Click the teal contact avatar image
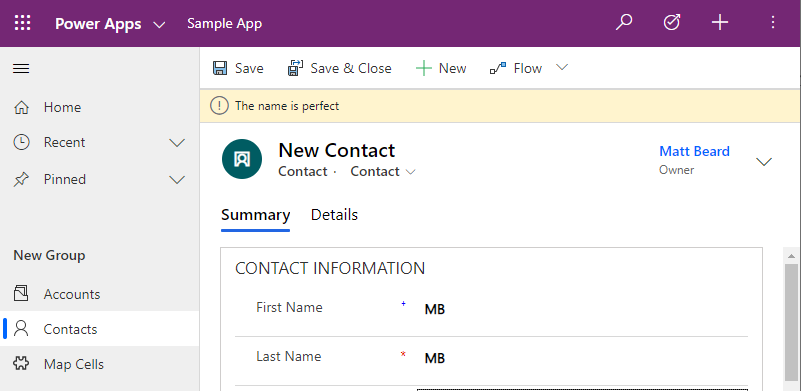801x391 pixels. (242, 159)
